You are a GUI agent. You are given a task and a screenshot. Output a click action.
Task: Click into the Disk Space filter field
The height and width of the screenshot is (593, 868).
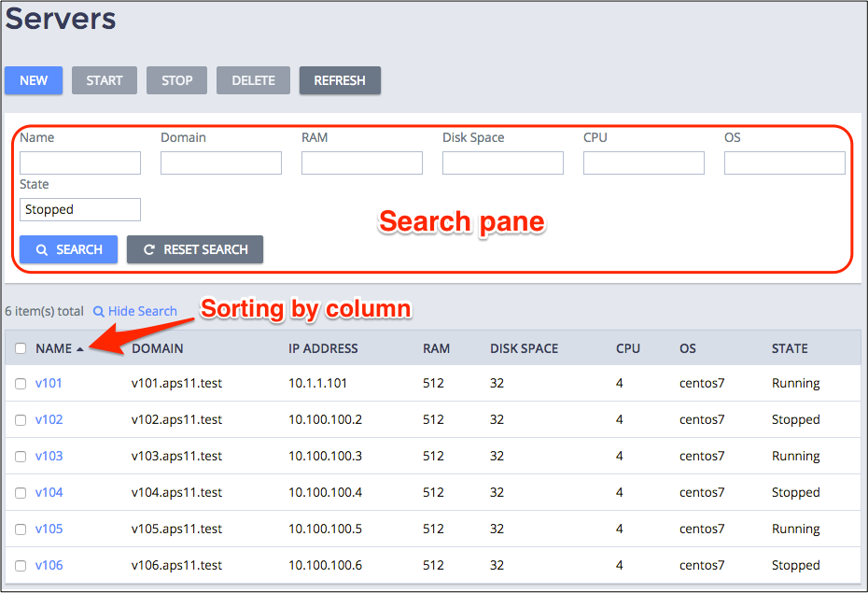pyautogui.click(x=503, y=163)
